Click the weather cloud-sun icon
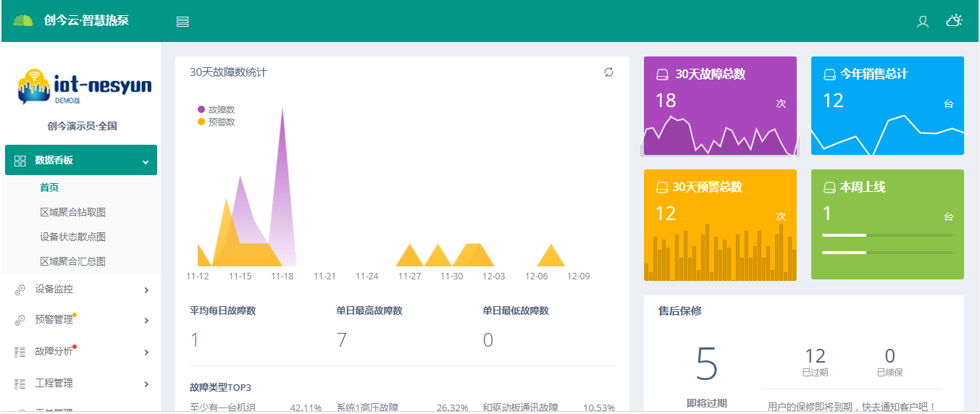This screenshot has width=980, height=414. point(955,20)
